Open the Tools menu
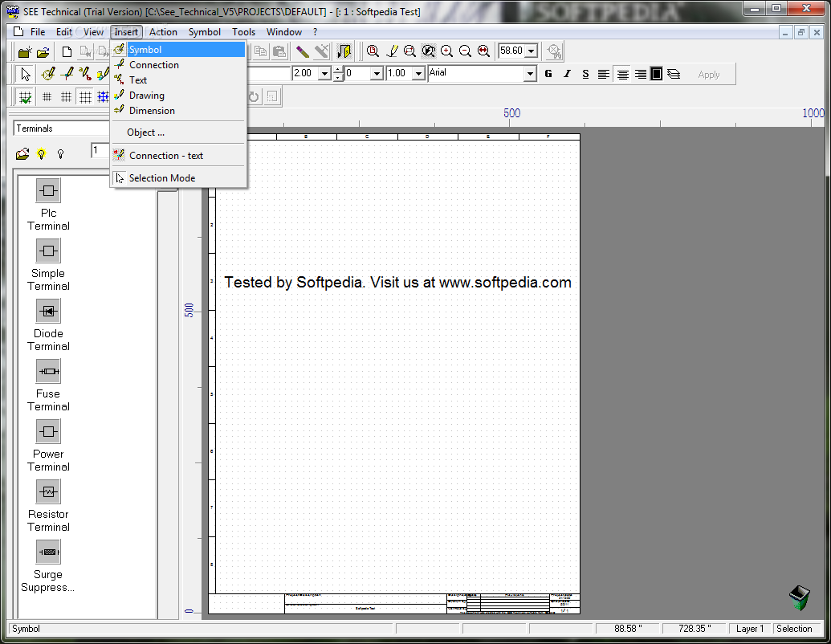The height and width of the screenshot is (644, 831). click(x=244, y=32)
